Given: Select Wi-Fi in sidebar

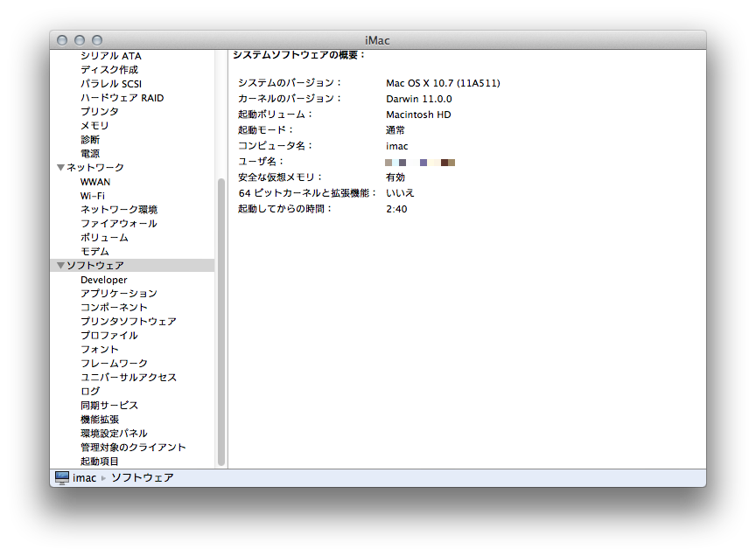Looking at the screenshot, I should [x=92, y=196].
